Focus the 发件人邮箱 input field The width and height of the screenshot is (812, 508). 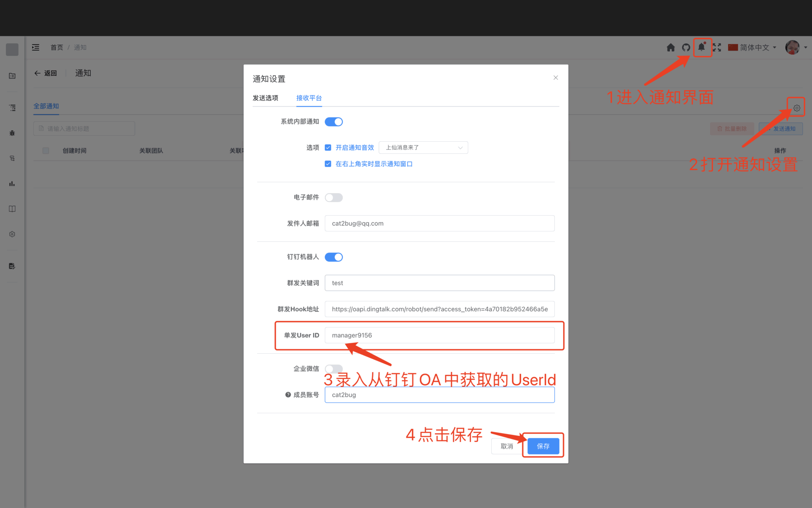tap(440, 223)
